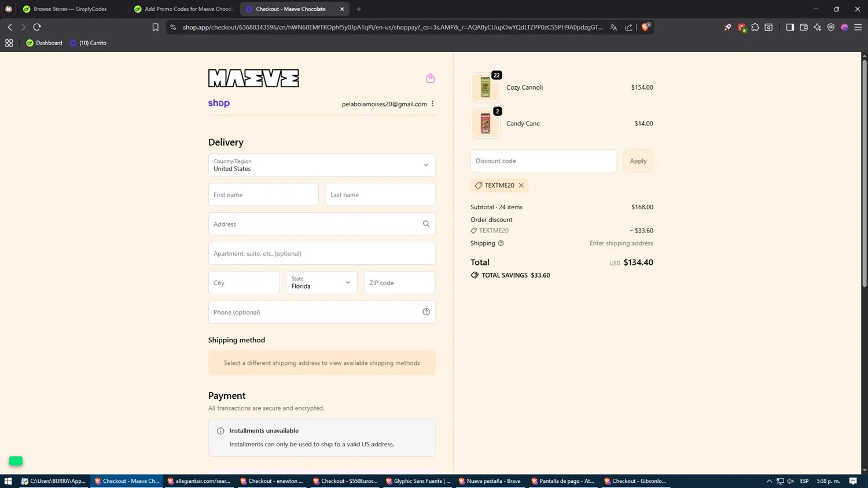This screenshot has height=488, width=868.
Task: Switch to Checkout - enewton taskbar window
Action: pos(272,481)
